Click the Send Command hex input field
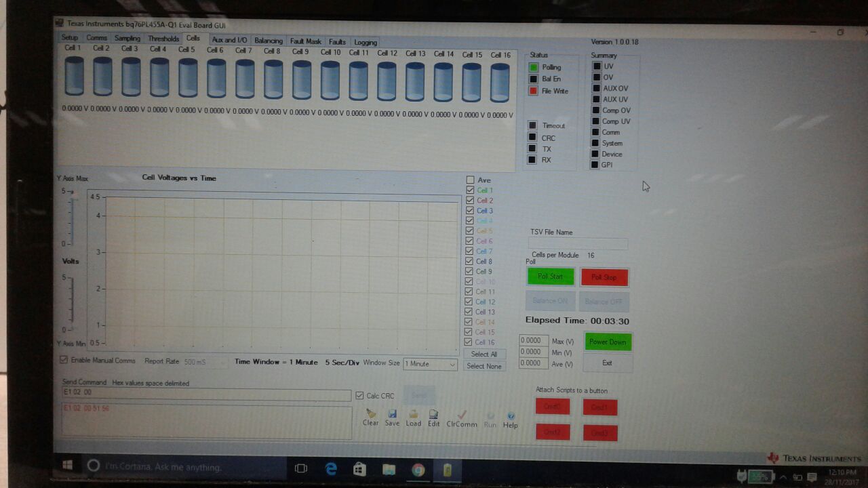Screen dimensions: 868x488 (206, 394)
